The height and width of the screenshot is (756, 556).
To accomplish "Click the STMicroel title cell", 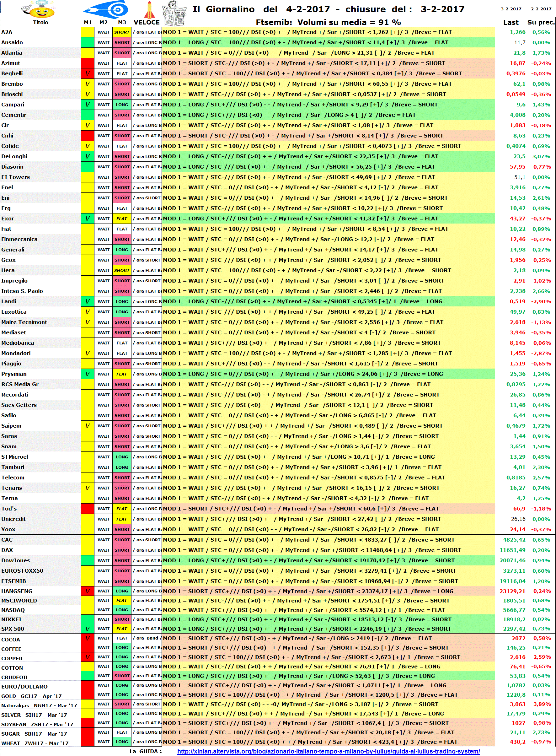I will [x=40, y=456].
